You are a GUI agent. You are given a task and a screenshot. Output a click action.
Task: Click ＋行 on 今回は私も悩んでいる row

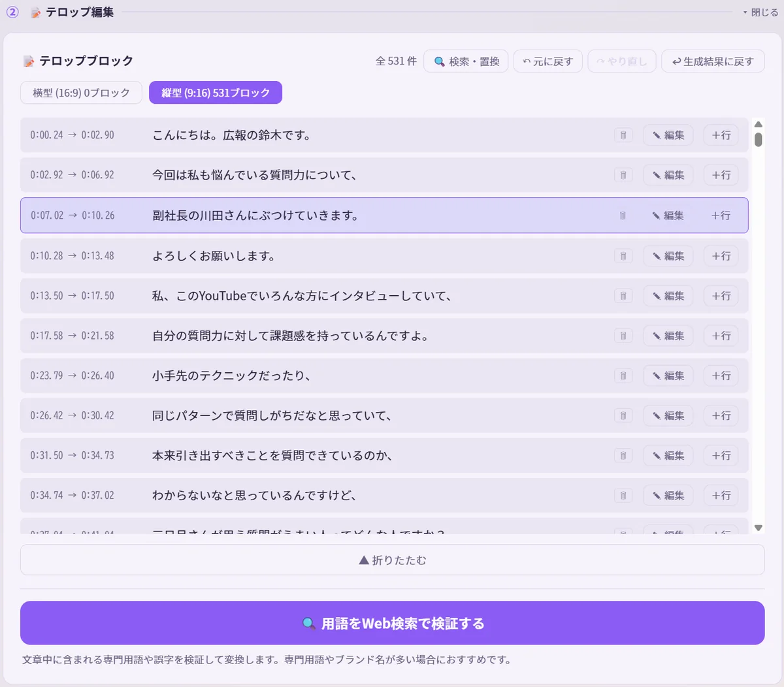point(721,175)
